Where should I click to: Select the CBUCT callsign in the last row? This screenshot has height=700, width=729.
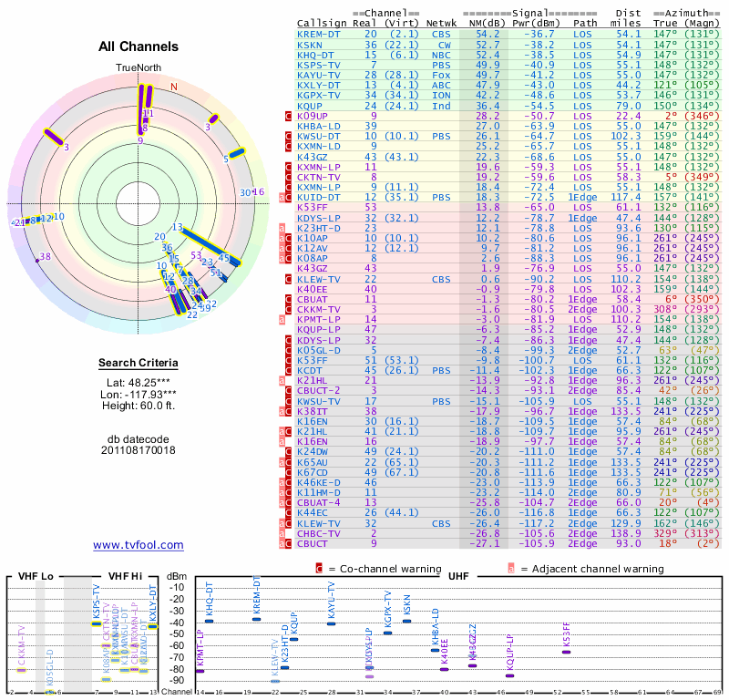[x=313, y=544]
